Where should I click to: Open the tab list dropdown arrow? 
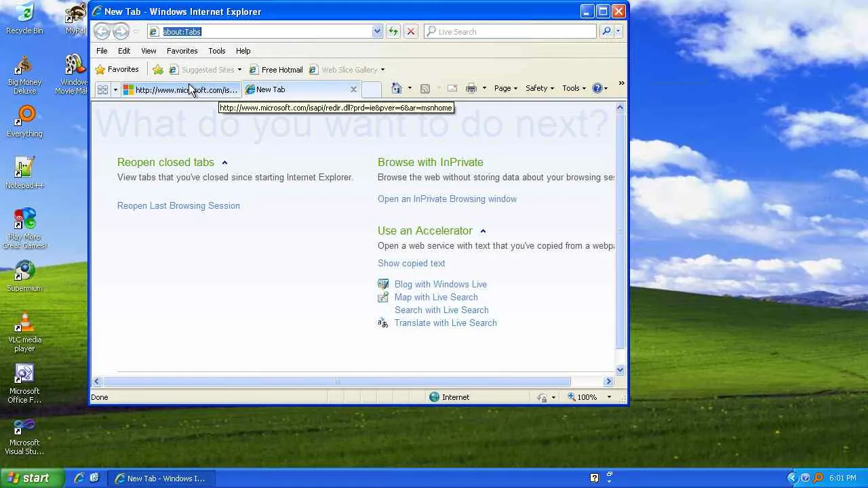pos(115,89)
